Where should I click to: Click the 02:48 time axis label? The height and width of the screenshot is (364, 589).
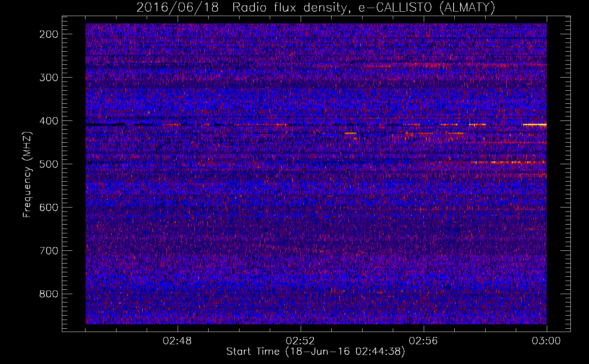point(178,341)
